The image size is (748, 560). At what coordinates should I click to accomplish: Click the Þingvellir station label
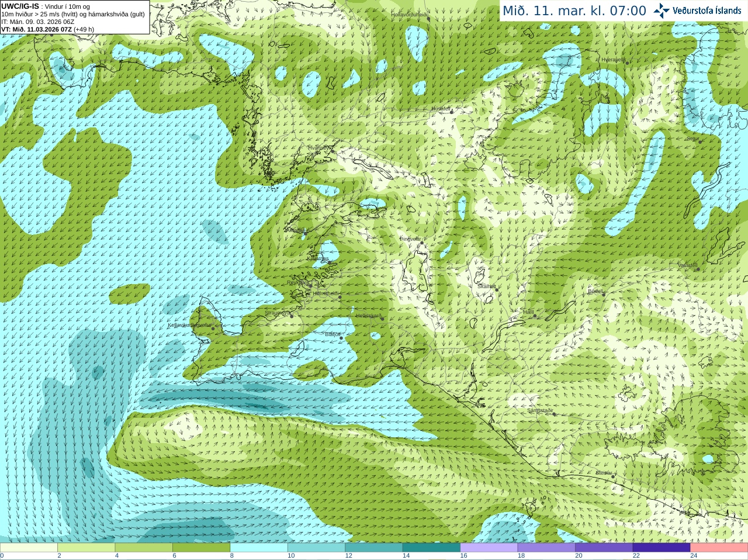point(410,239)
